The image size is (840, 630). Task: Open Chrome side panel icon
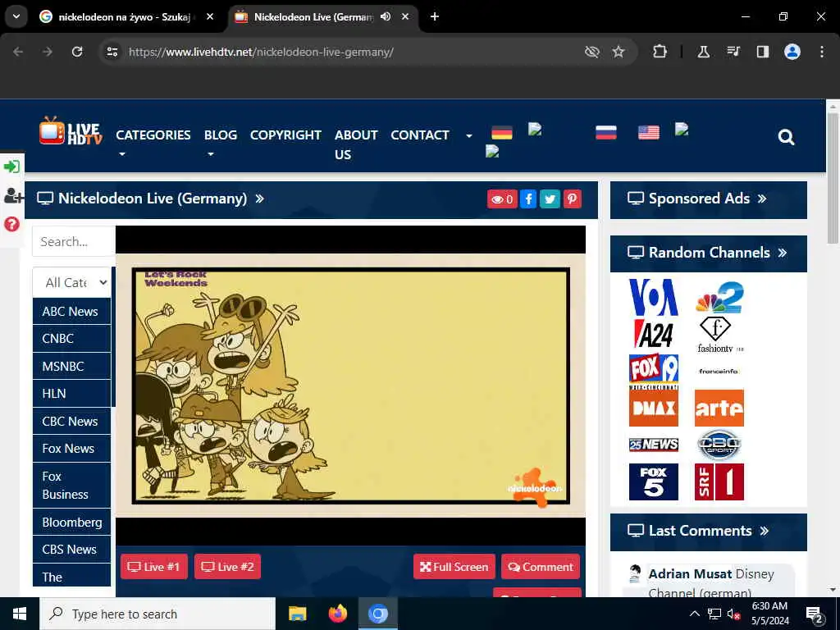pyautogui.click(x=762, y=52)
